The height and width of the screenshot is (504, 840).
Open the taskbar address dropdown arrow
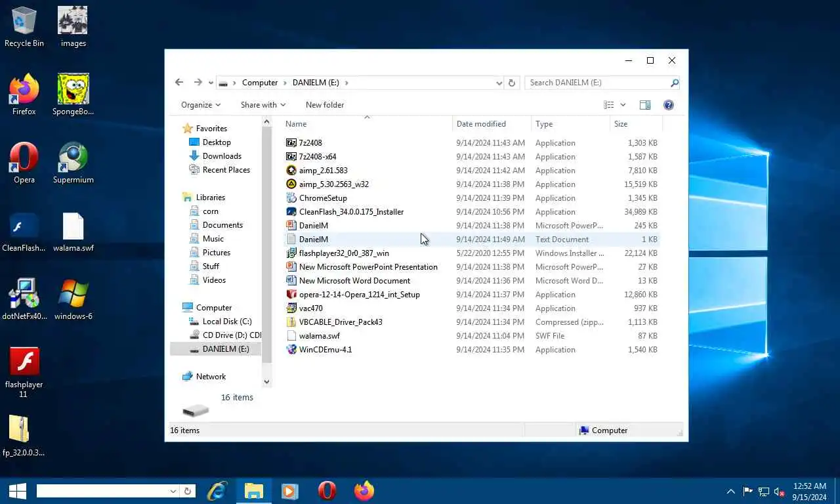click(173, 492)
